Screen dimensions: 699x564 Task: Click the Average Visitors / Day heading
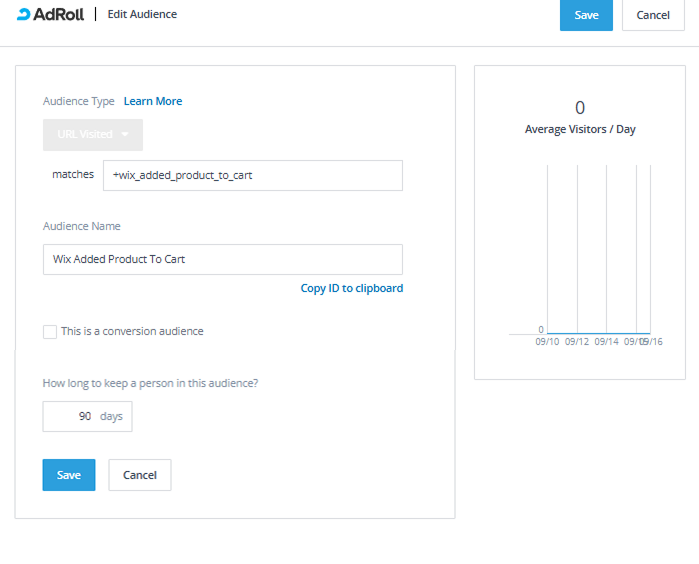coord(580,129)
